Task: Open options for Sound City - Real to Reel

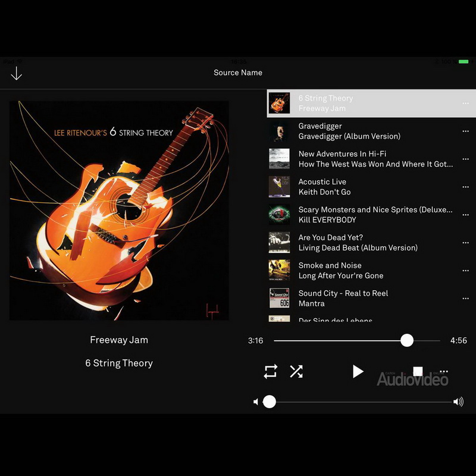Action: point(465,299)
